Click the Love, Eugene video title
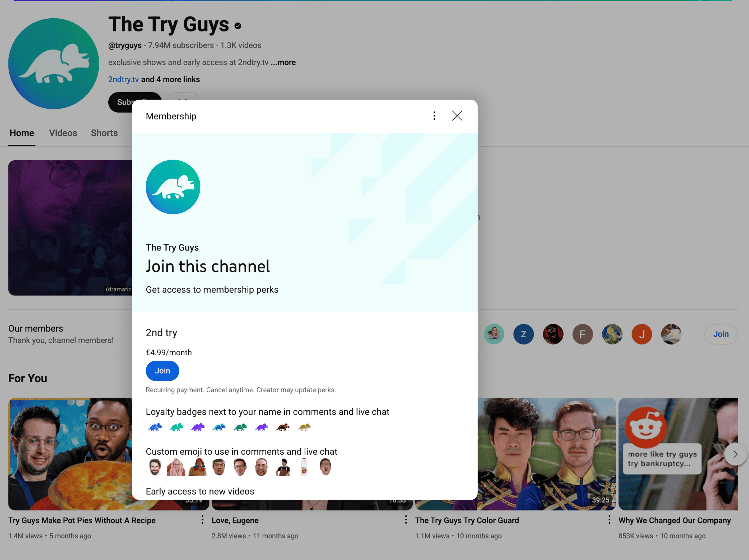This screenshot has height=560, width=749. [235, 520]
